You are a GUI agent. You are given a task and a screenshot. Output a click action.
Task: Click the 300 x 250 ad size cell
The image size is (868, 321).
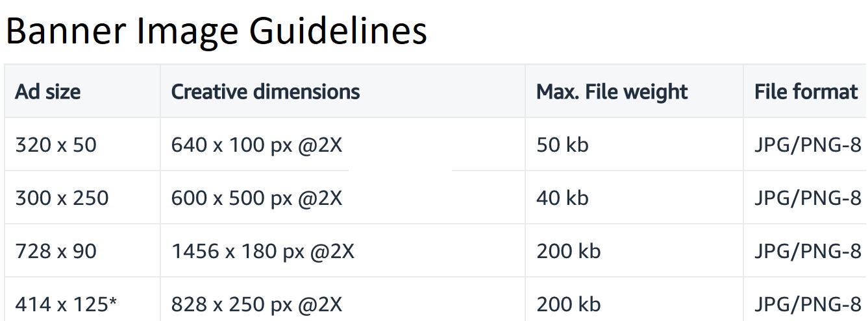click(x=62, y=198)
